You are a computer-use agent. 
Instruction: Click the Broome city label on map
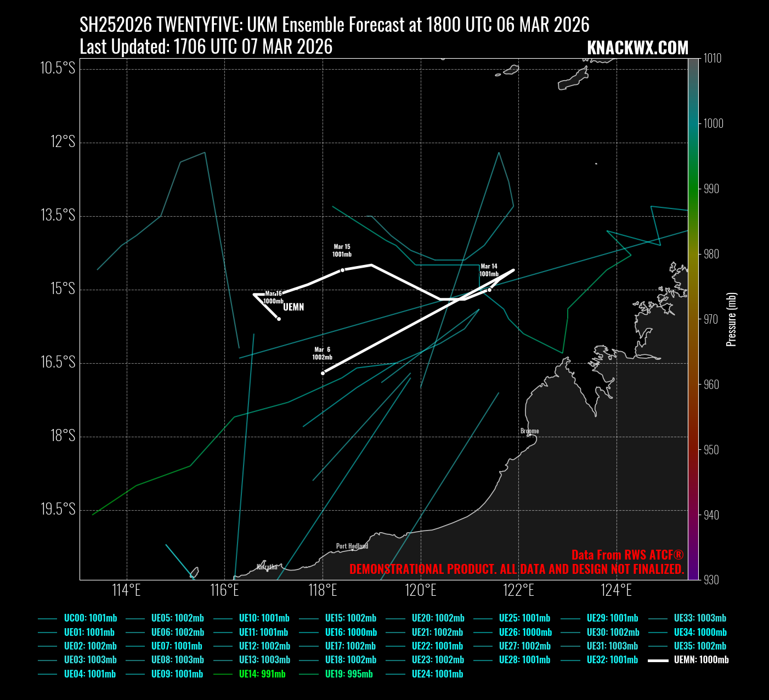click(530, 431)
